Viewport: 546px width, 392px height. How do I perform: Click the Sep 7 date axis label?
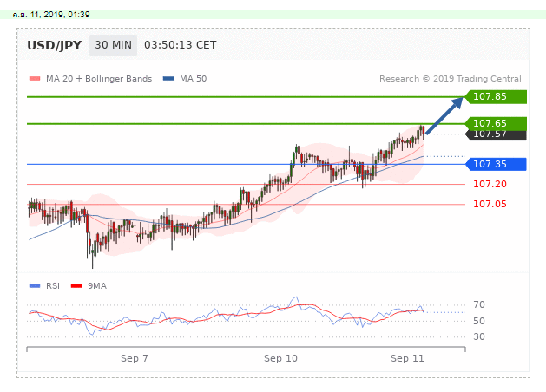pyautogui.click(x=134, y=358)
